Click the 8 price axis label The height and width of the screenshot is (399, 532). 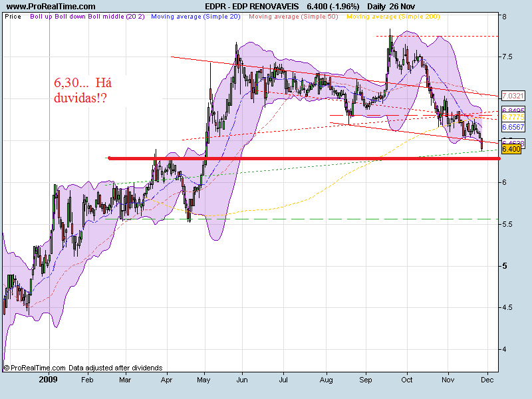pos(505,17)
